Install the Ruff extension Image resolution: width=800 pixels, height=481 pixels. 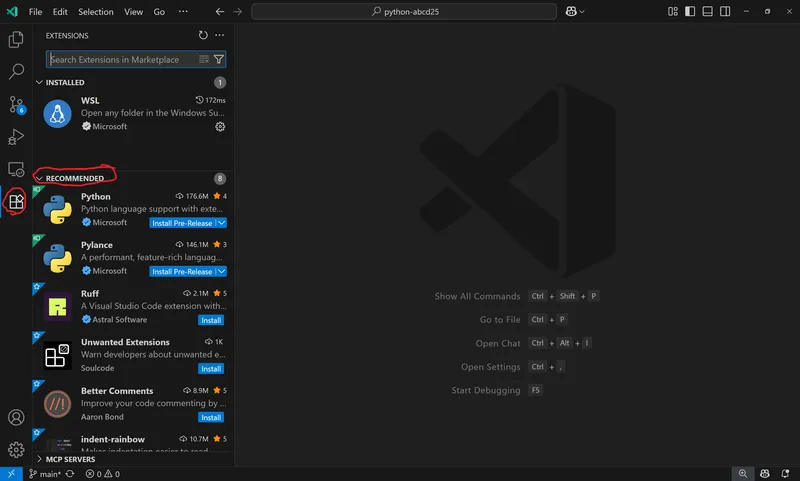[x=211, y=320]
